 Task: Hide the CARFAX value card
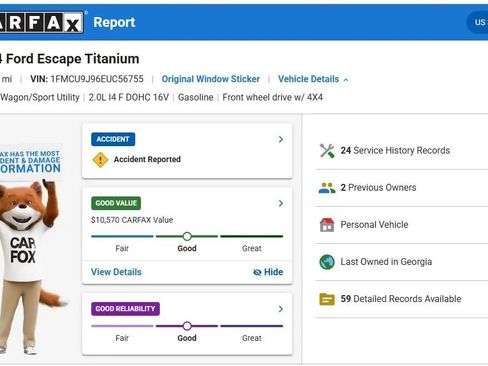click(x=268, y=272)
